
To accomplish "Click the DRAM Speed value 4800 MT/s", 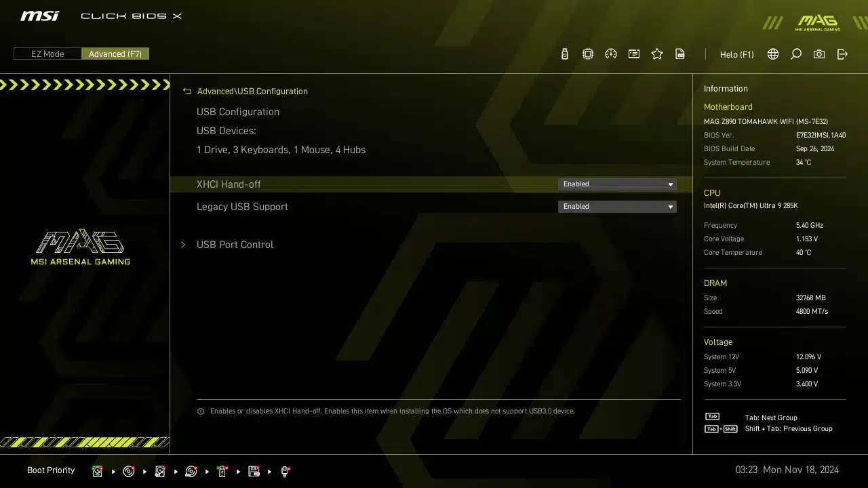I will point(812,312).
